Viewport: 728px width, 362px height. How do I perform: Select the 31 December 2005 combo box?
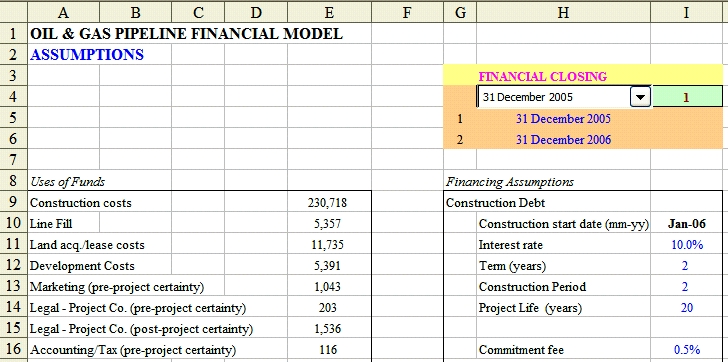564,97
